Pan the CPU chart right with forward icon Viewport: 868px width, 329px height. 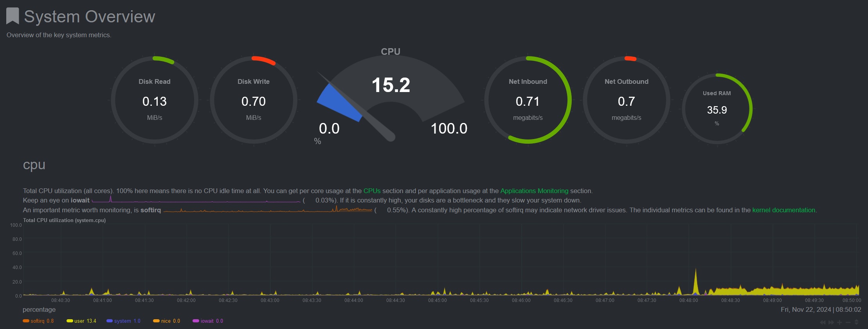point(831,322)
